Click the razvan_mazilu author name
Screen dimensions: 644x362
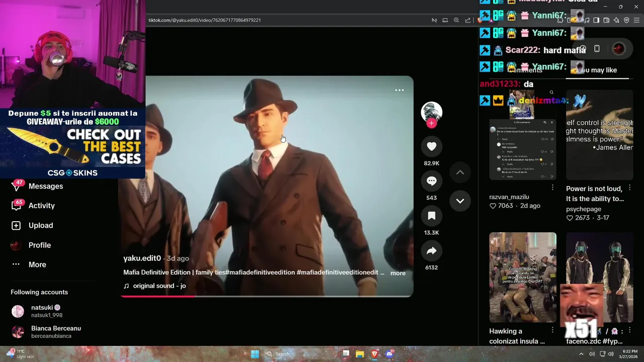click(x=509, y=197)
